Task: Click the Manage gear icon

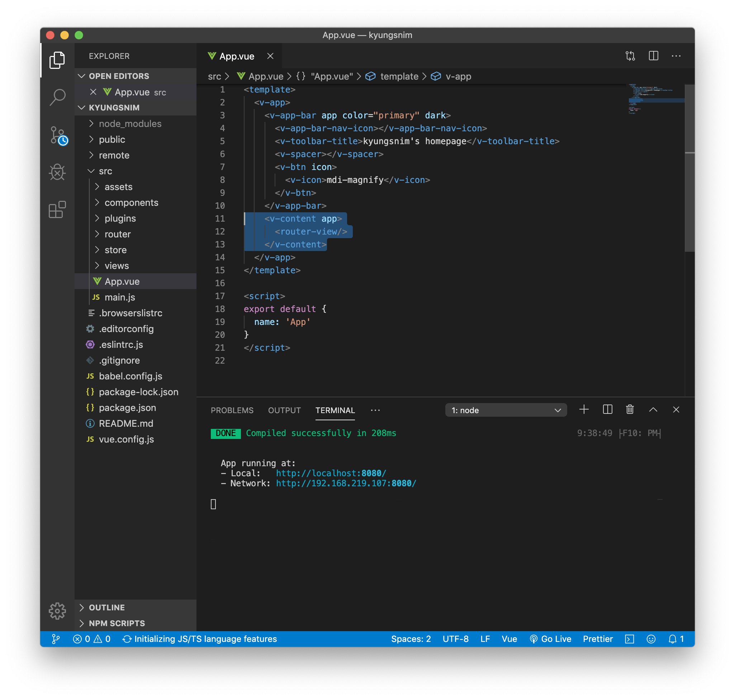Action: point(57,611)
